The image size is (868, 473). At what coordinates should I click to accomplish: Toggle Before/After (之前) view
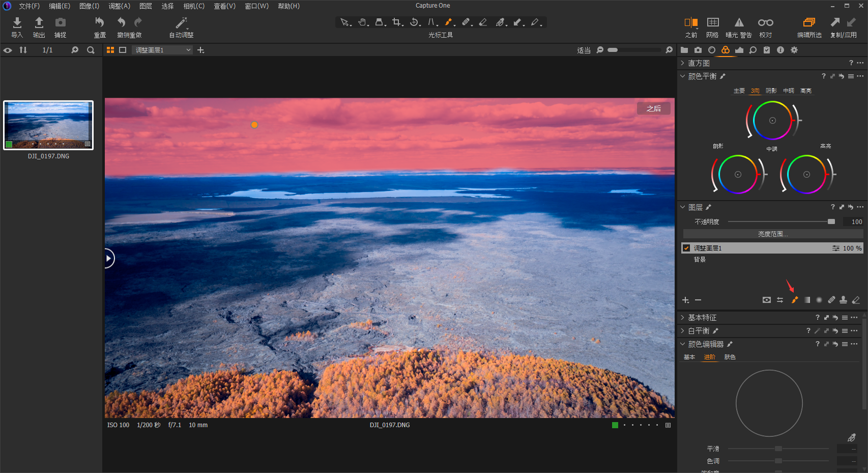[691, 22]
